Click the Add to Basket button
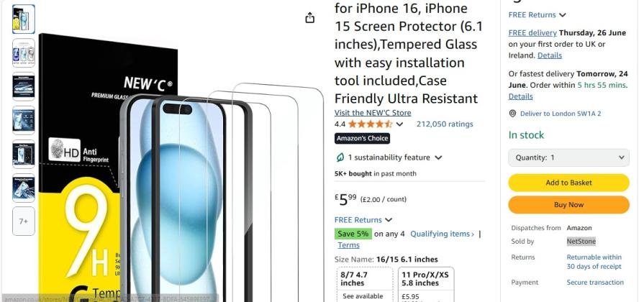Viewport: 644px width, 302px height. (x=568, y=183)
